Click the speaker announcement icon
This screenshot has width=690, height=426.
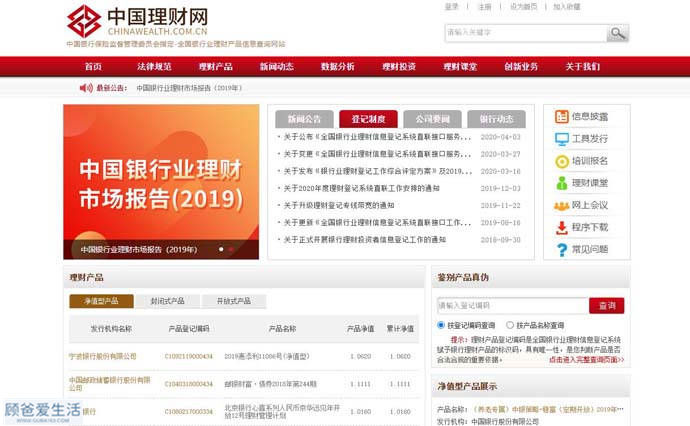pyautogui.click(x=86, y=88)
